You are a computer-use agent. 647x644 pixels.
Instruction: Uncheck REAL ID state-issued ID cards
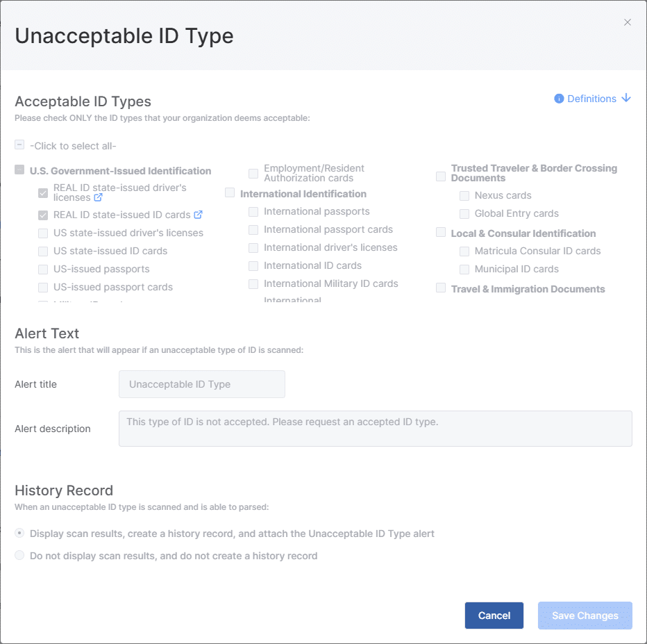(x=43, y=215)
